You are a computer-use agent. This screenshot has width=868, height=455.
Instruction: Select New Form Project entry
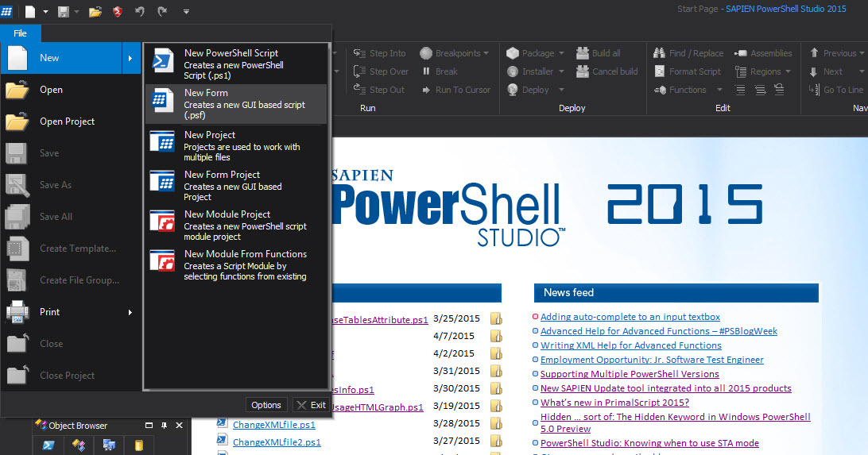click(236, 185)
